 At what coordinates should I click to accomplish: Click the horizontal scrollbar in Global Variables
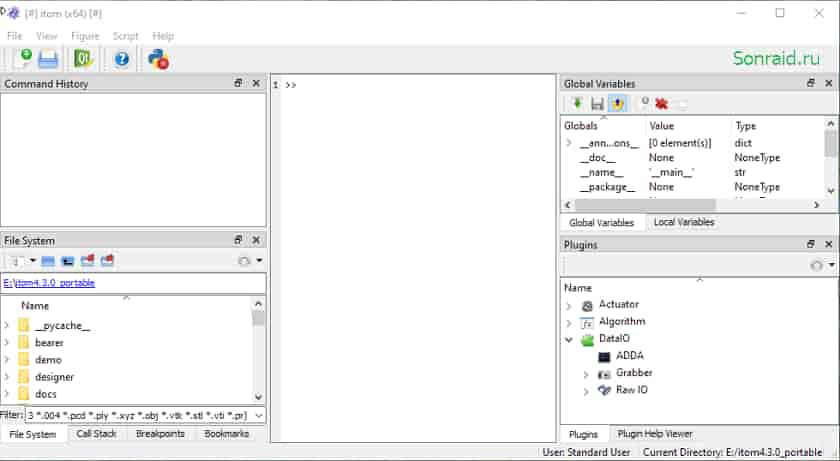click(645, 205)
